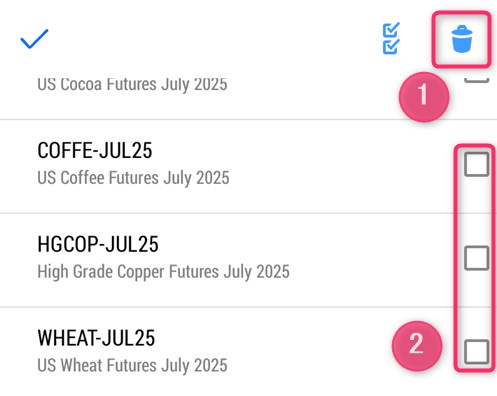This screenshot has width=497, height=396.
Task: Tick the WHEAT-JUL25 checkbox
Action: [477, 352]
